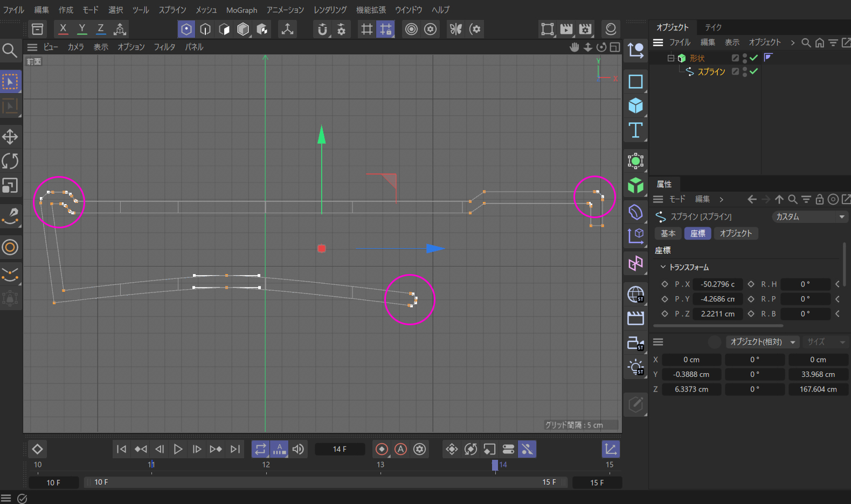
Task: Toggle X axis lock
Action: [63, 29]
